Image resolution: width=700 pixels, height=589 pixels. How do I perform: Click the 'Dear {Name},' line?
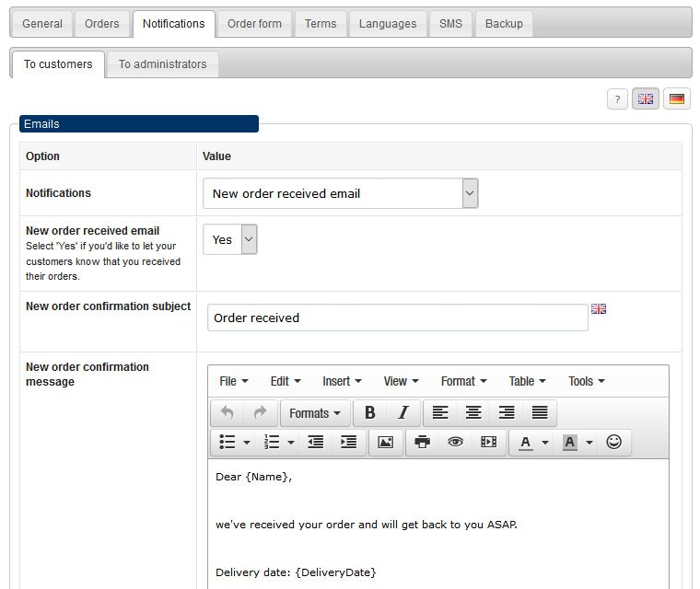[x=253, y=477]
